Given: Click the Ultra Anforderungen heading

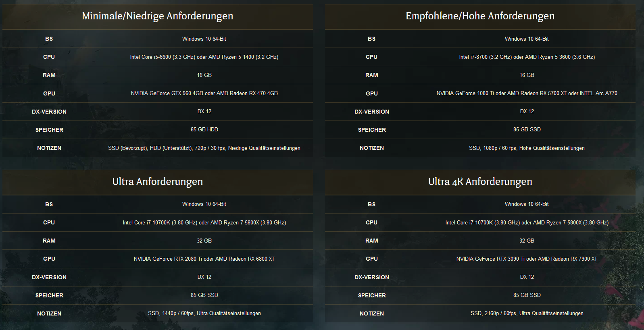Looking at the screenshot, I should [158, 182].
